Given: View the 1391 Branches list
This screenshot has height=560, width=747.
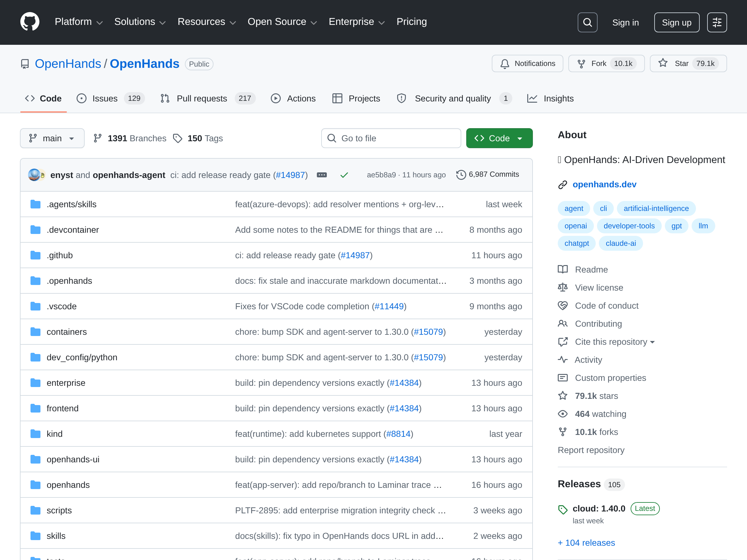Looking at the screenshot, I should pos(130,138).
